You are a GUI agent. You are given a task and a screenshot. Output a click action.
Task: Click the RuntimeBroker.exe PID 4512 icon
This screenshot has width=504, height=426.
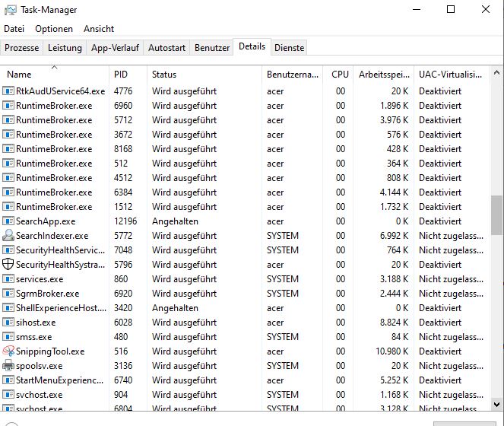[8, 178]
